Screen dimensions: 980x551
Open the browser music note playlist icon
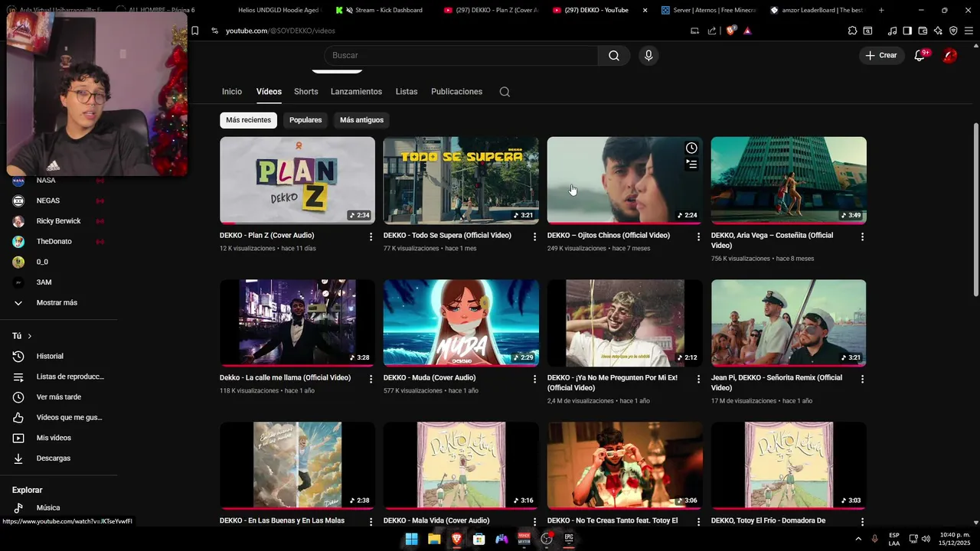[892, 31]
